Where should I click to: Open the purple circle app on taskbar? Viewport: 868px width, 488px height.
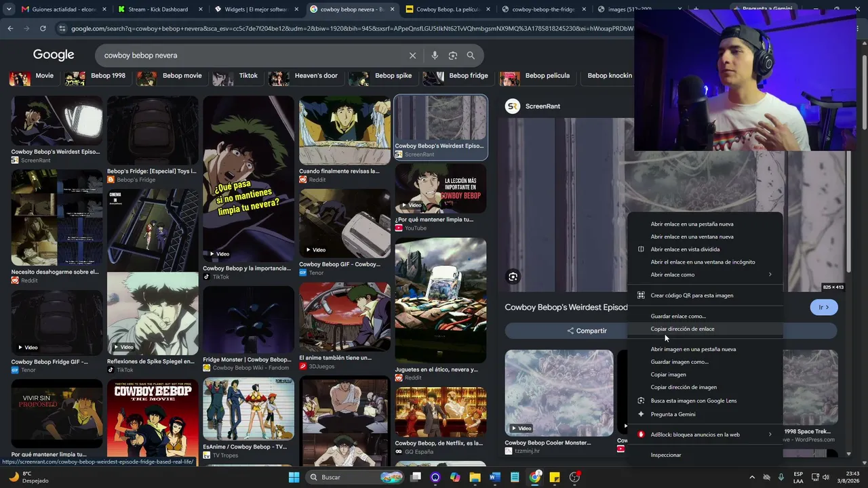click(x=435, y=477)
